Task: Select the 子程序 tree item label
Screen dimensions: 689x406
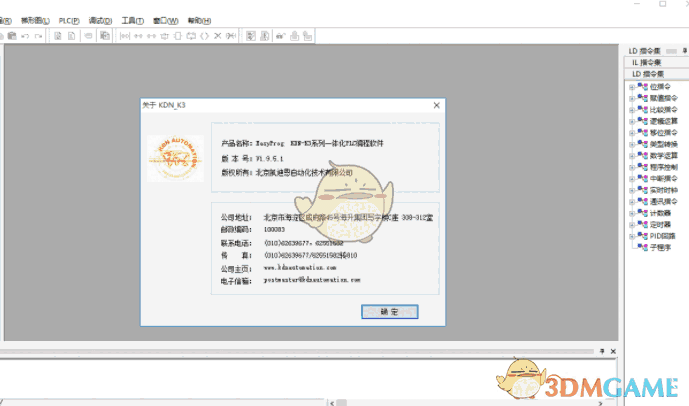Action: coord(660,247)
